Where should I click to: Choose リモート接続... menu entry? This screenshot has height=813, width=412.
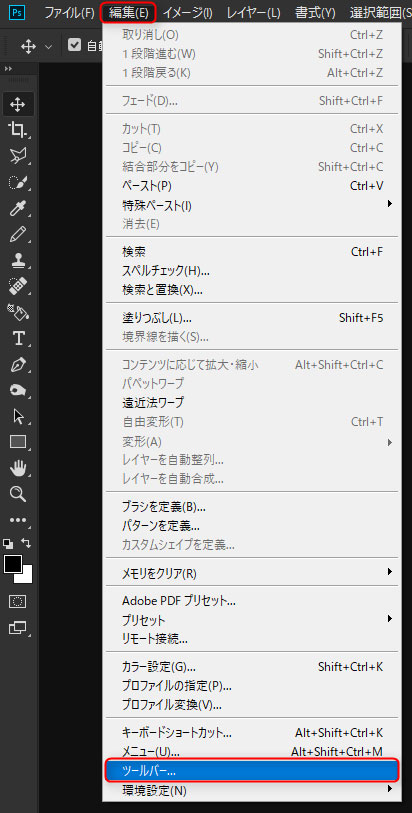click(252, 639)
